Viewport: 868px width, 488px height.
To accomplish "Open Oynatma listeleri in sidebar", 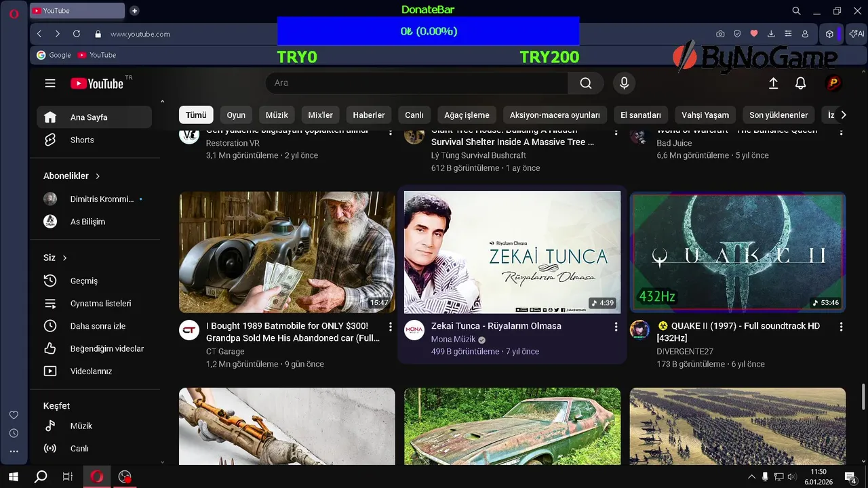I will [x=94, y=304].
